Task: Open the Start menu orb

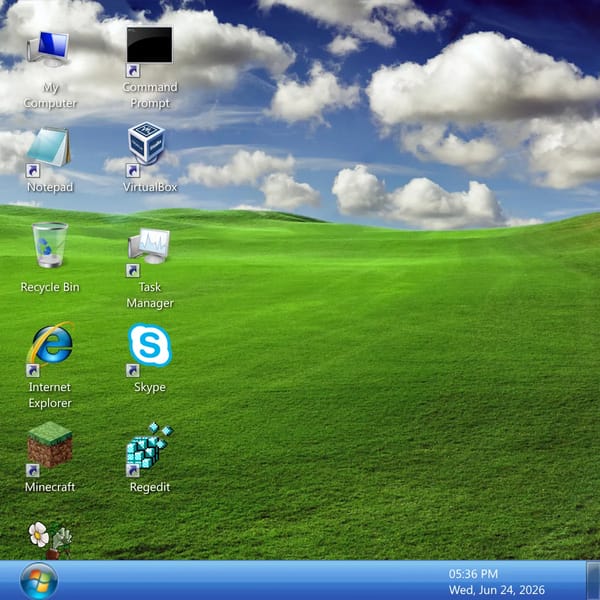Action: click(x=39, y=581)
